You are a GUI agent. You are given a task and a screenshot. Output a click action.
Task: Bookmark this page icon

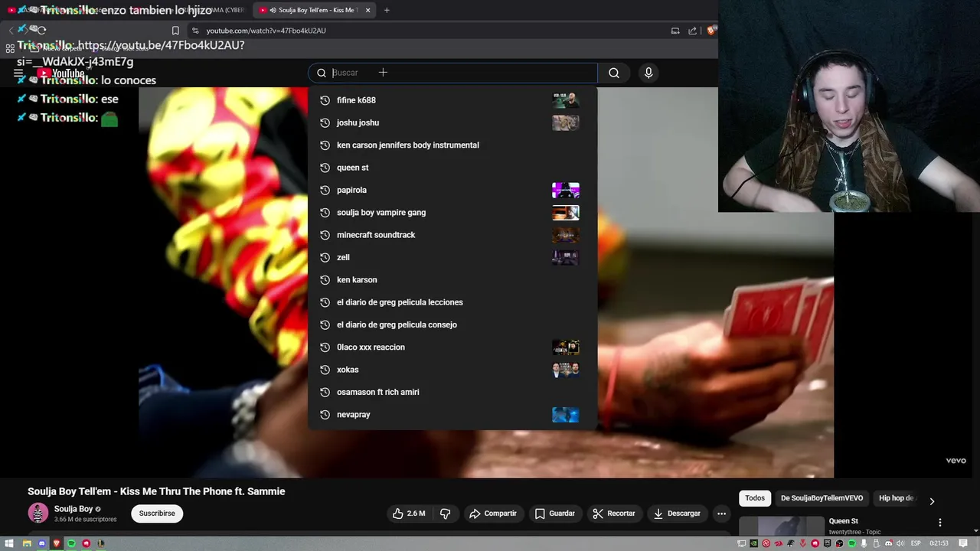175,31
